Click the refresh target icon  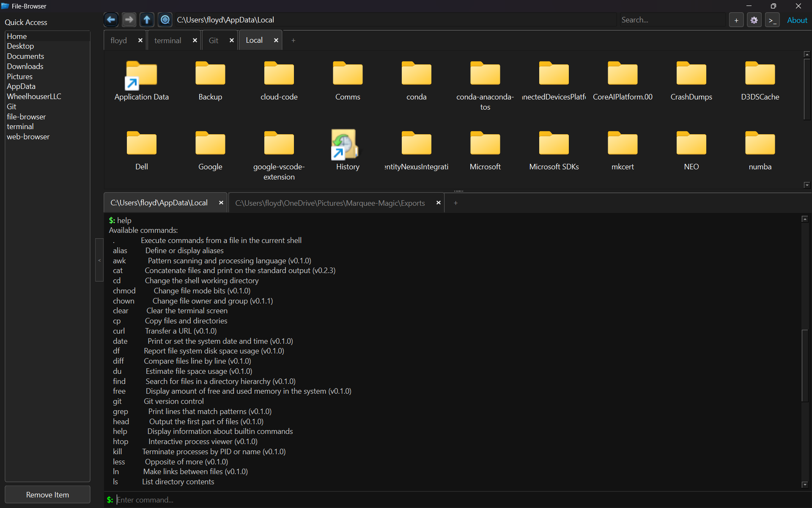(x=165, y=19)
